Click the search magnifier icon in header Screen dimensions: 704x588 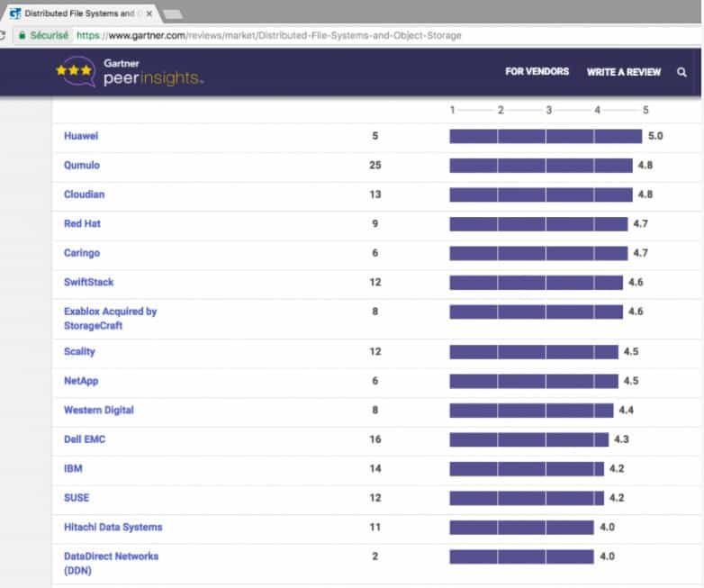pos(681,72)
